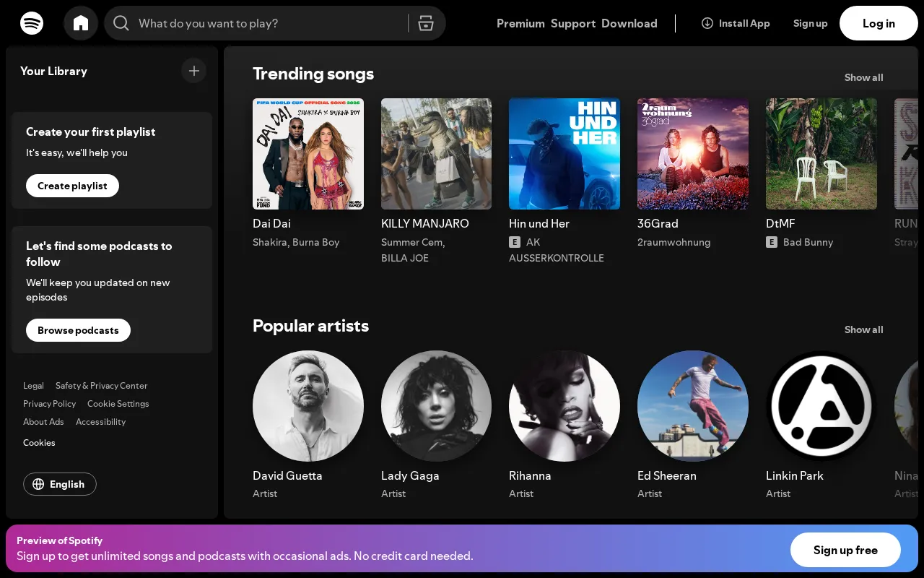Open the Browse icon in search bar
The width and height of the screenshot is (924, 578).
tap(426, 23)
